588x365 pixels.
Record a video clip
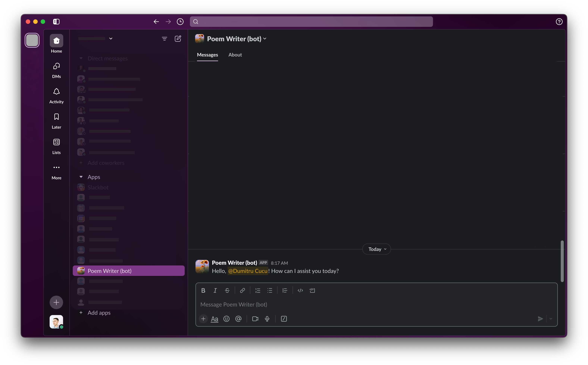tap(255, 319)
